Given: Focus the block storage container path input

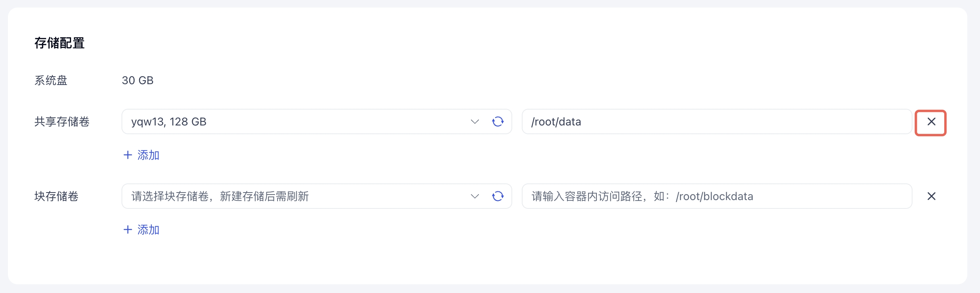Looking at the screenshot, I should click(834, 196).
